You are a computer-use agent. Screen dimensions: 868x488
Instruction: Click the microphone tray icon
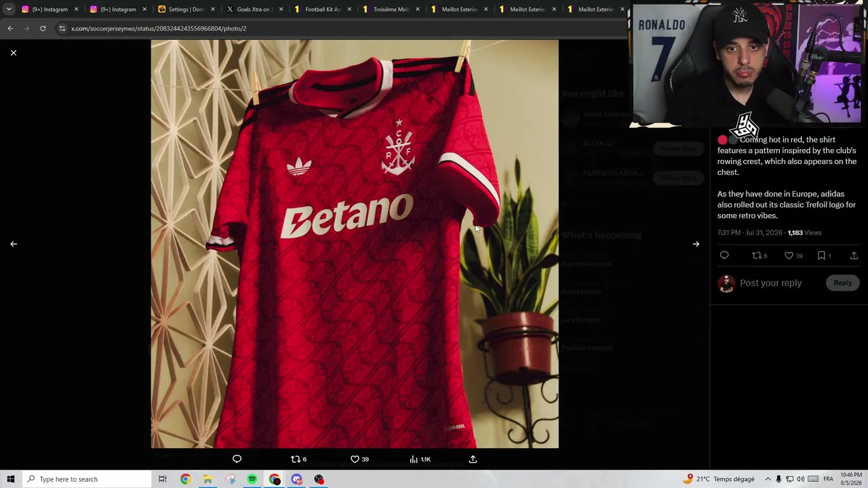tap(778, 479)
